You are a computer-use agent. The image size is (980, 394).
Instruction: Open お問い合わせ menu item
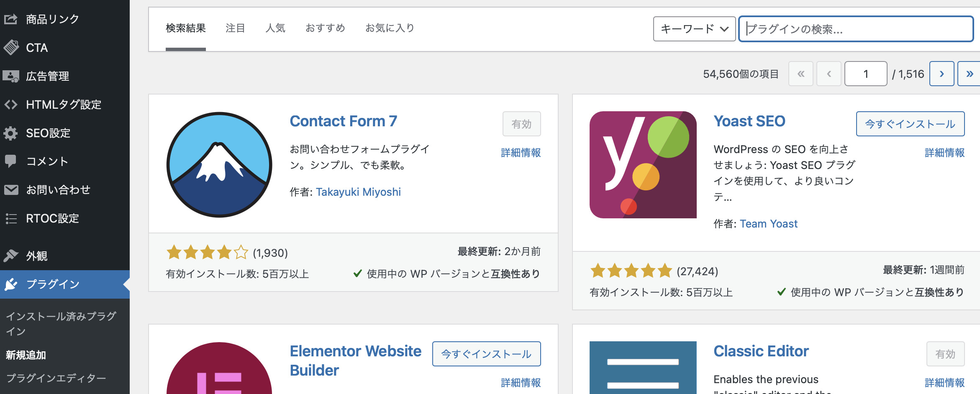tap(65, 189)
